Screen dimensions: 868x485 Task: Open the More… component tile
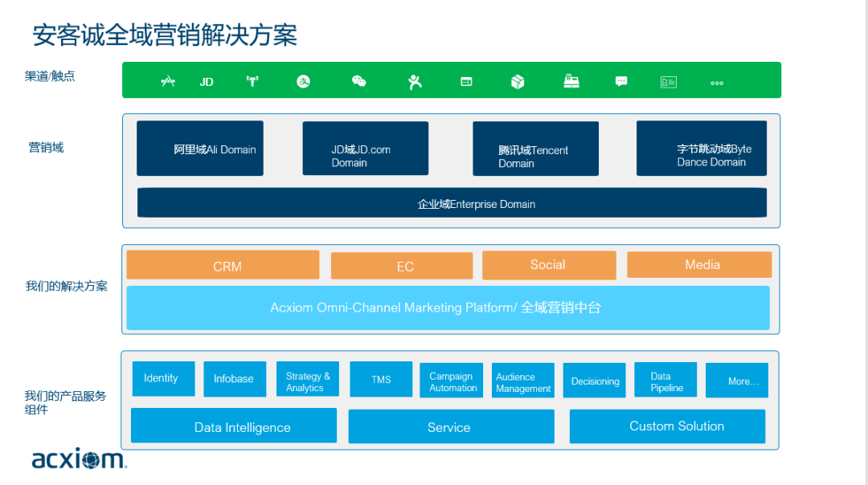[737, 381]
